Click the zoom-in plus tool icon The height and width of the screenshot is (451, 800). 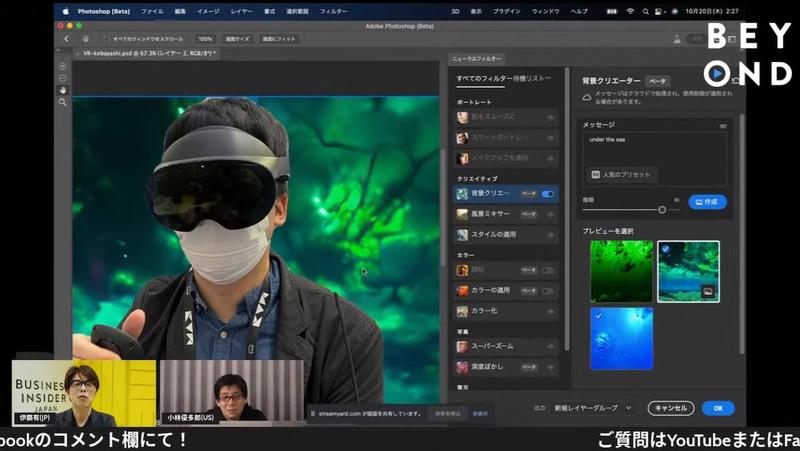tap(62, 66)
